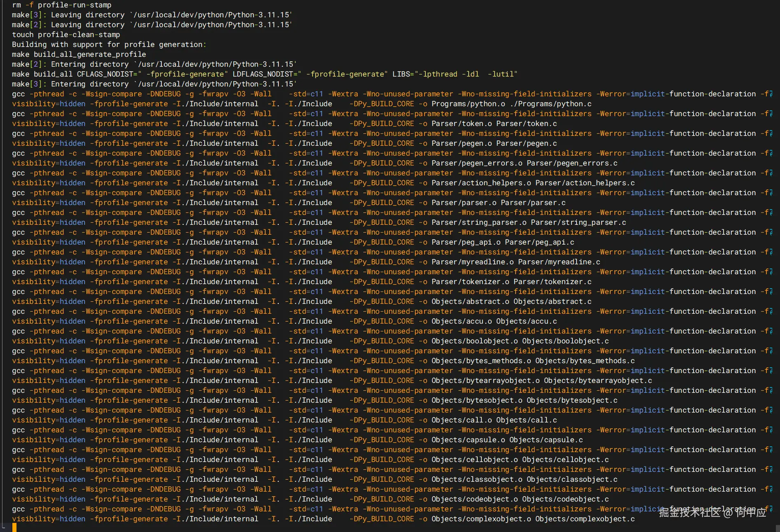Screen dimensions: 780x532
Task: Click the "Parser/pegen_errors.c" source file name
Action: pos(572,163)
